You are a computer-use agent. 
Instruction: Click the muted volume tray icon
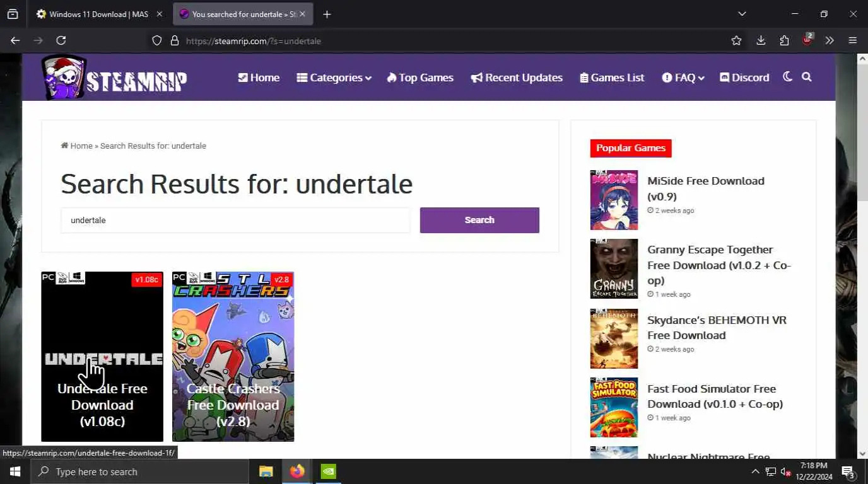pos(785,471)
